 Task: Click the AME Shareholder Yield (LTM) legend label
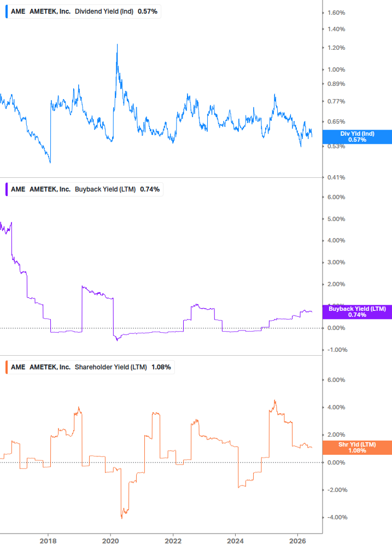point(90,367)
